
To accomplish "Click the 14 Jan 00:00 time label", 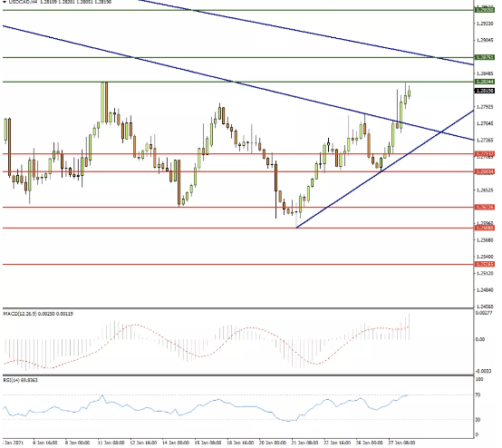I will 176,443.
